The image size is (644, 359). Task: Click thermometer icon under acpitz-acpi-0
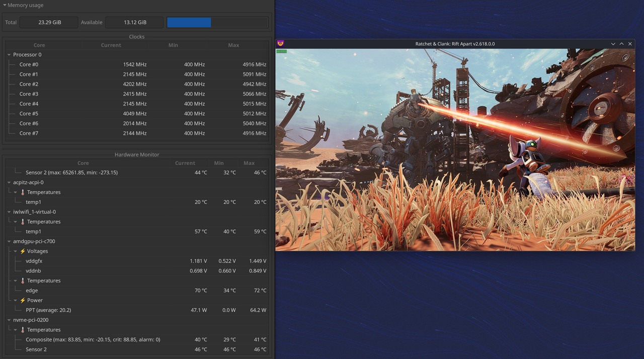(x=23, y=193)
